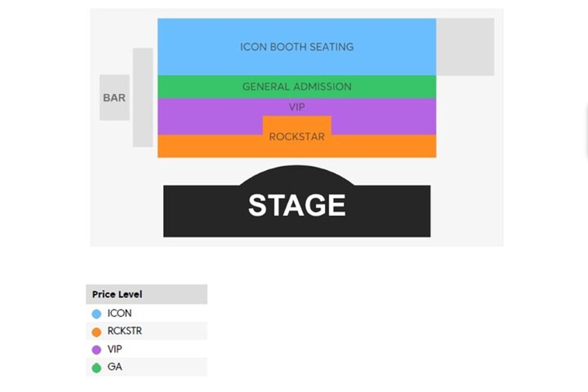The height and width of the screenshot is (392, 588).
Task: Choose the orange ROCKSTAR section
Action: pos(210,146)
